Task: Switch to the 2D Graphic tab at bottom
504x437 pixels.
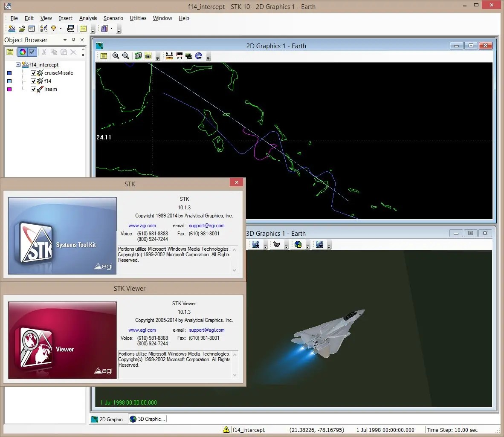Action: click(109, 419)
